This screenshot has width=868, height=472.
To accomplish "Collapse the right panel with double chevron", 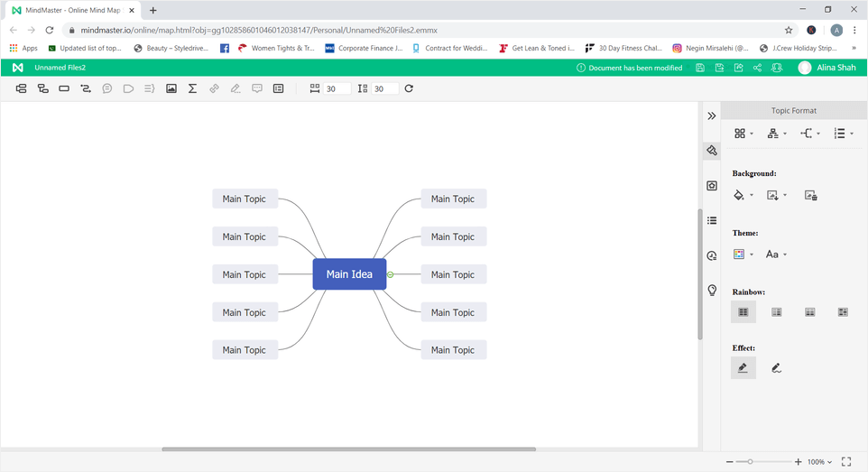I will (712, 116).
